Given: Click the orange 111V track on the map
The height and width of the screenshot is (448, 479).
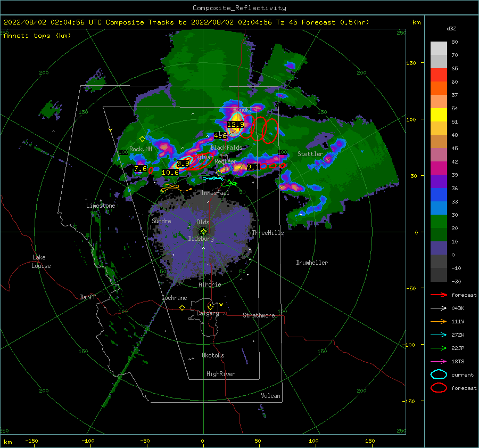Looking at the screenshot, I should [176, 188].
